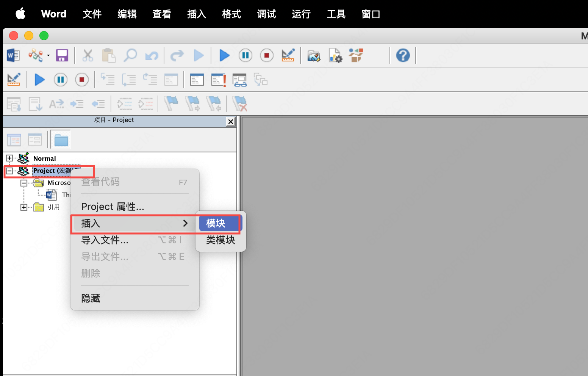Open the Properties Window toolbar icon
The width and height of the screenshot is (588, 376).
335,55
